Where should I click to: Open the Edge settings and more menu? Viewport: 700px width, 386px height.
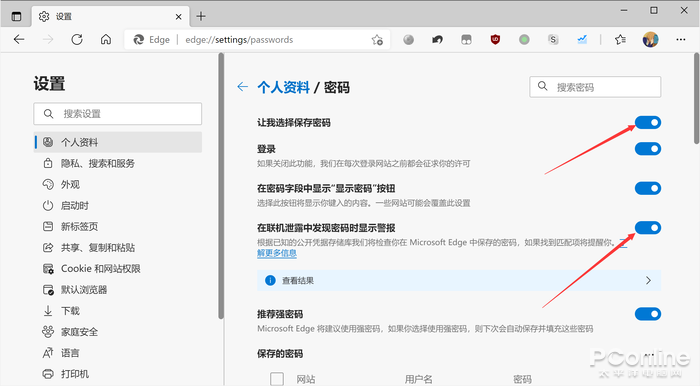(x=681, y=40)
